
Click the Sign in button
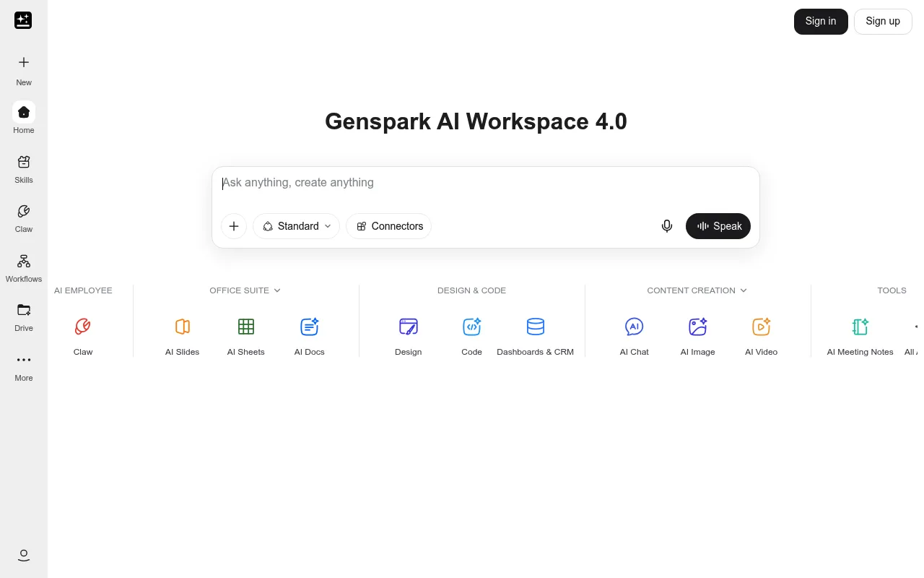tap(821, 22)
